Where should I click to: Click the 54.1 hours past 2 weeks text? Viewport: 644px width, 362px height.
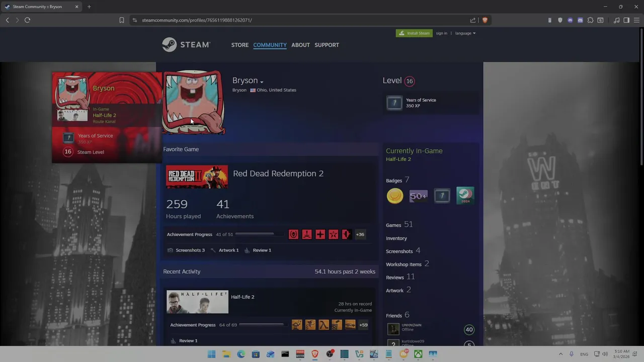345,271
